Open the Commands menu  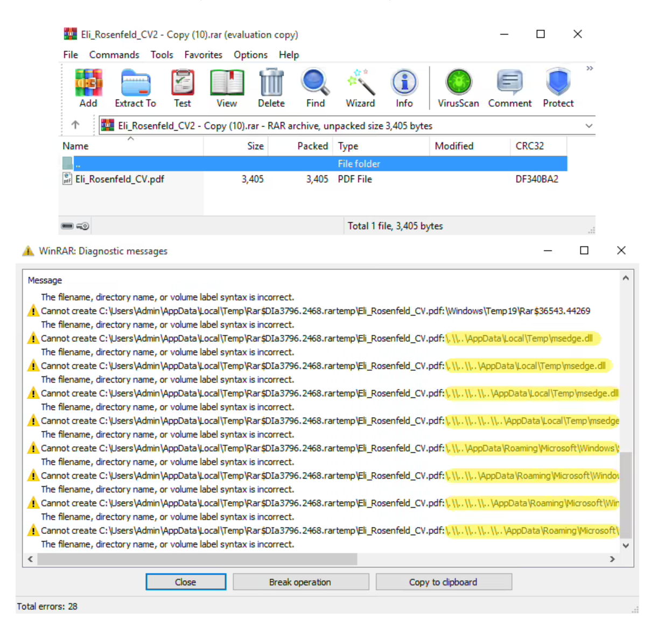tap(114, 55)
